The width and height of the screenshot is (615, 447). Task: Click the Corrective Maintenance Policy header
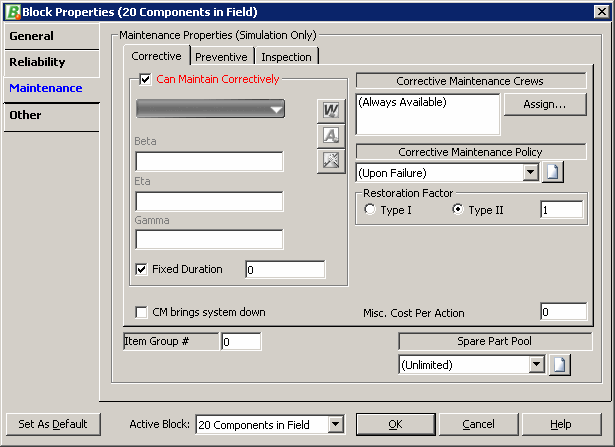click(471, 152)
